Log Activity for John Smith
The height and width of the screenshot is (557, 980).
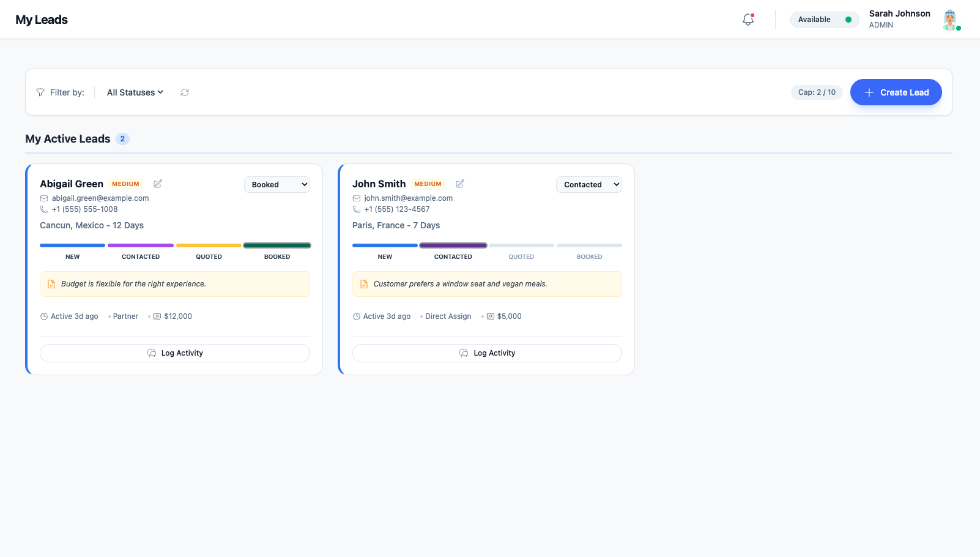(x=486, y=353)
